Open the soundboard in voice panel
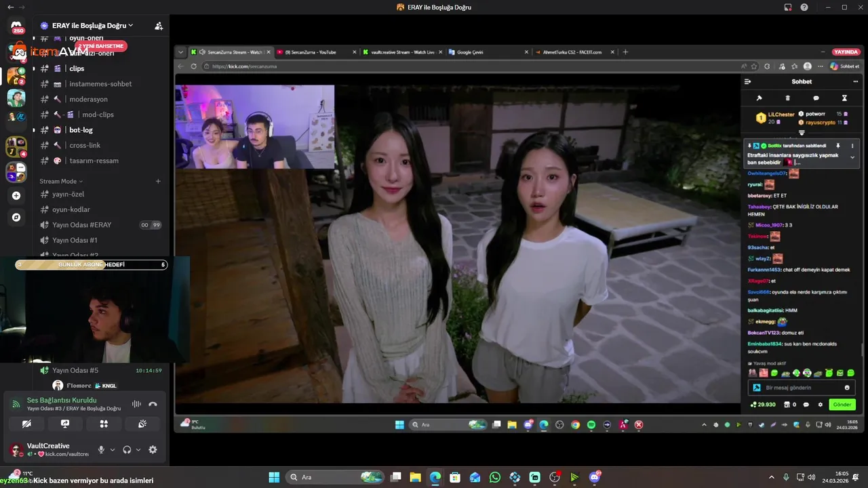This screenshot has width=868, height=488. click(142, 424)
